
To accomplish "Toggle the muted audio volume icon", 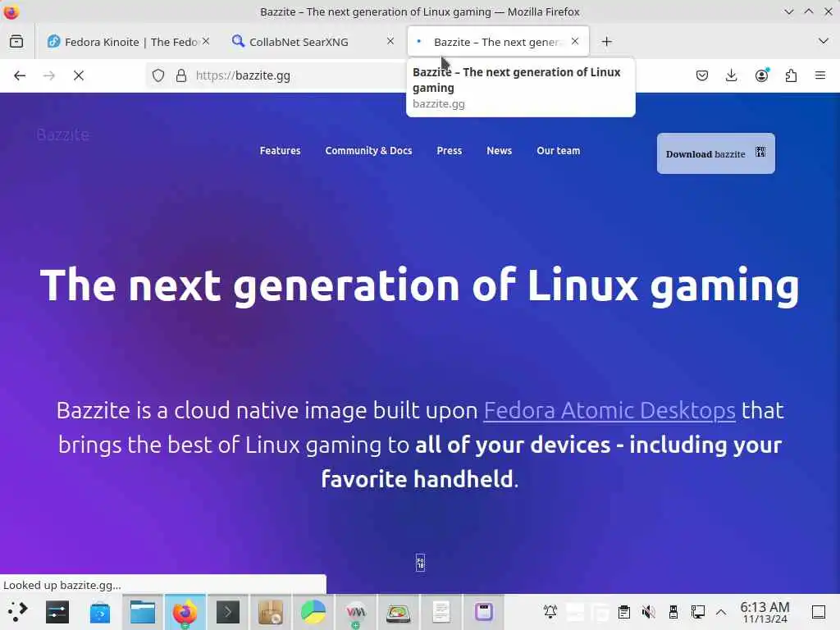I will point(649,611).
